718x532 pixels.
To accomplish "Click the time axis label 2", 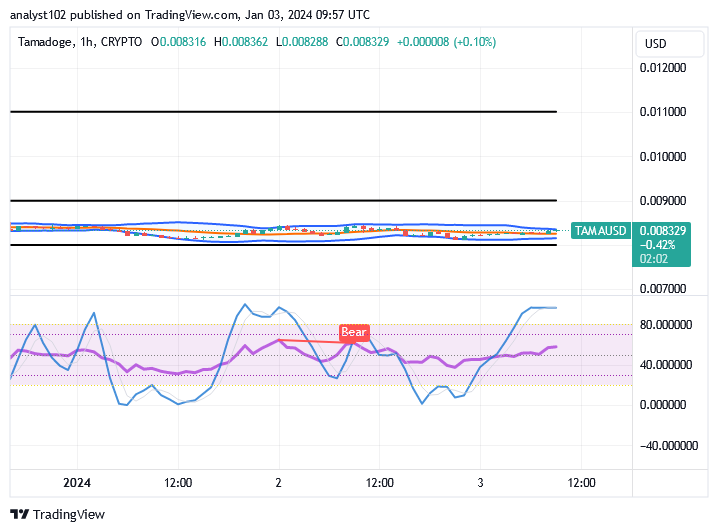I will [278, 483].
